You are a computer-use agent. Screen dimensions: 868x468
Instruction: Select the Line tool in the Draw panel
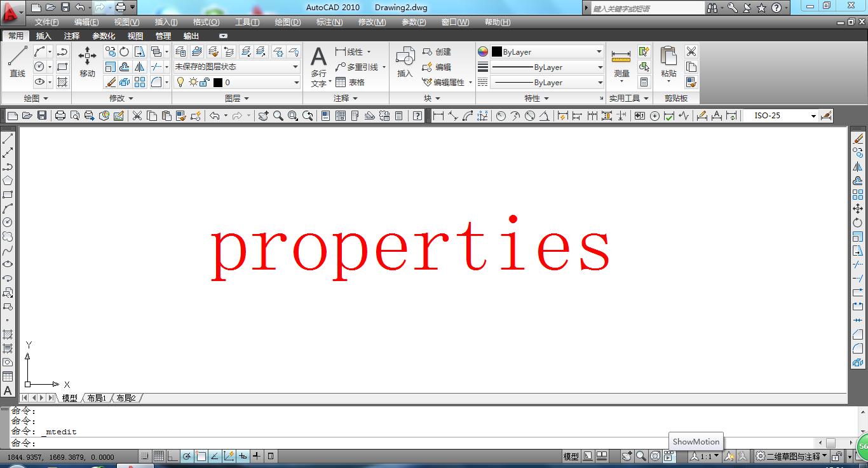point(17,62)
